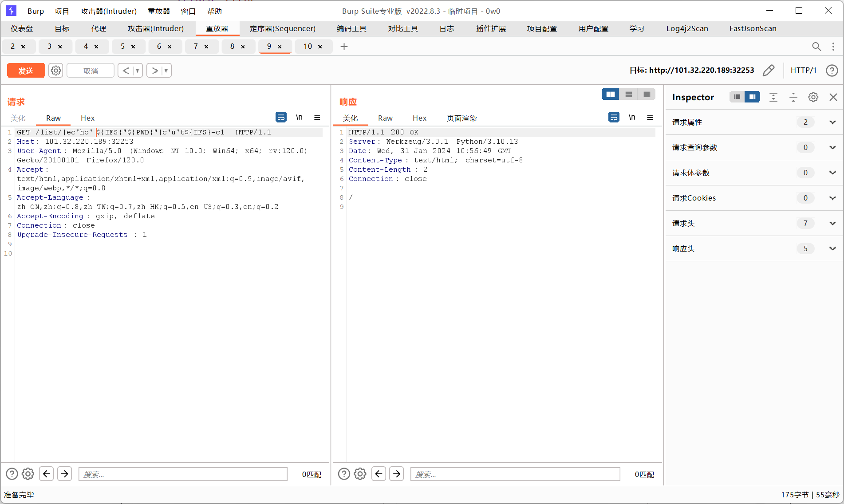This screenshot has height=504, width=844.
Task: Open Inspector settings gear
Action: pos(813,97)
